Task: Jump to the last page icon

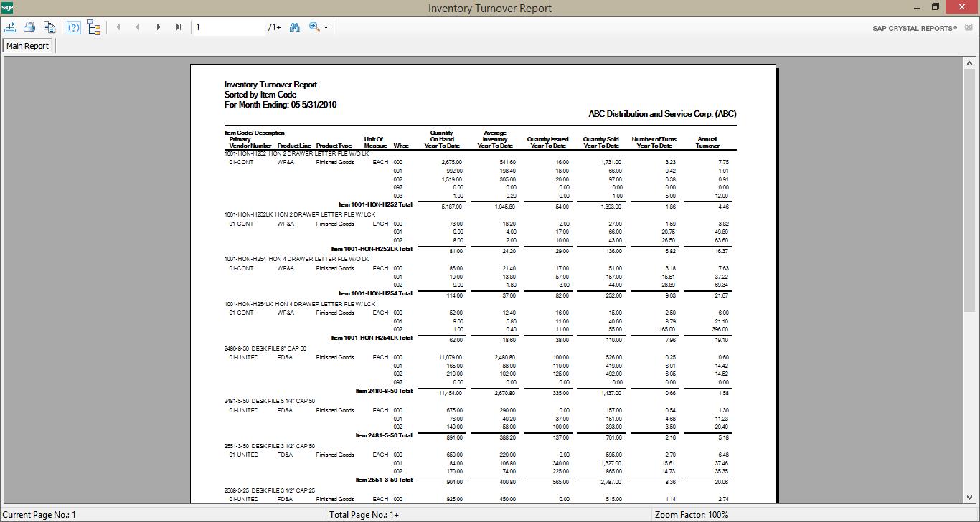Action: pyautogui.click(x=178, y=27)
